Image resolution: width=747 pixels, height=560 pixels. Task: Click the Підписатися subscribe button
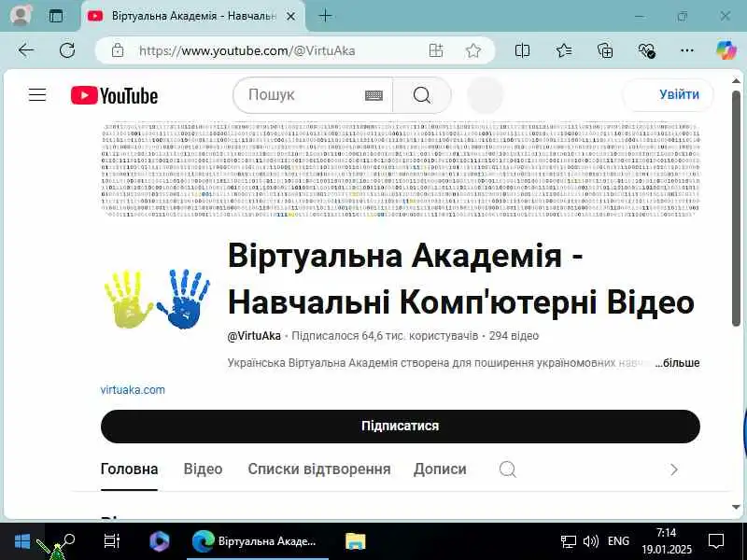click(x=401, y=426)
